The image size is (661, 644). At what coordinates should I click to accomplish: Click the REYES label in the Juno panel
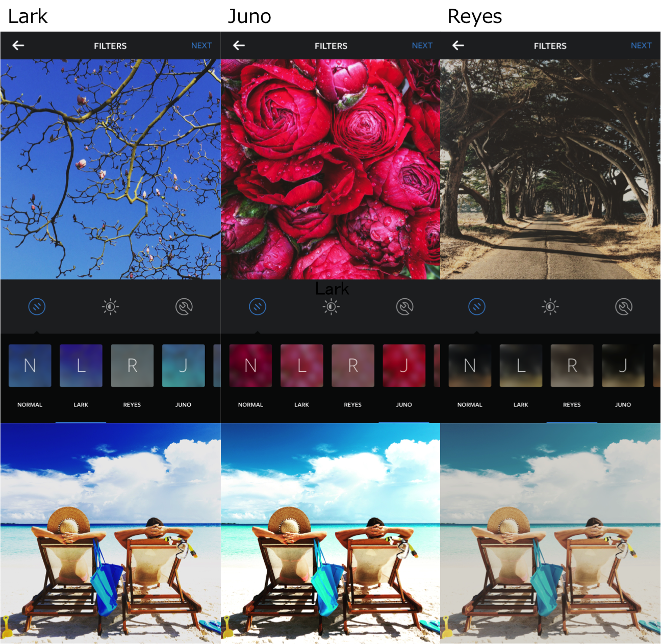tap(353, 405)
